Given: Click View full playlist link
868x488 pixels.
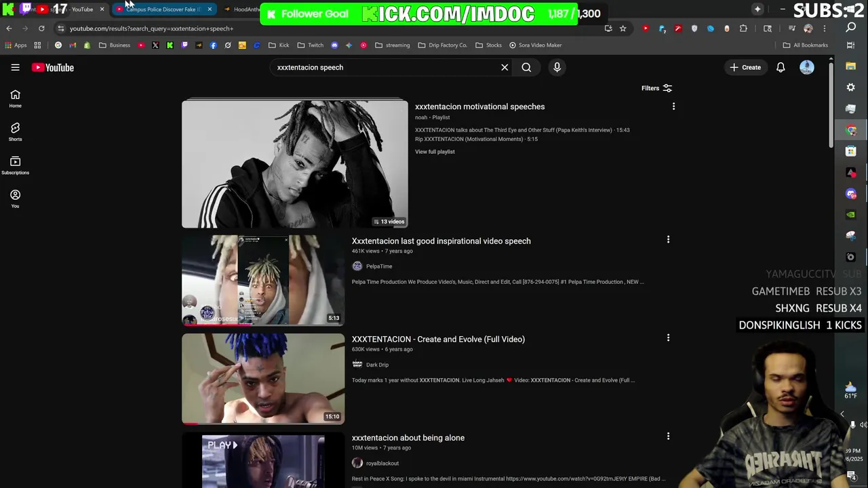Looking at the screenshot, I should (435, 152).
